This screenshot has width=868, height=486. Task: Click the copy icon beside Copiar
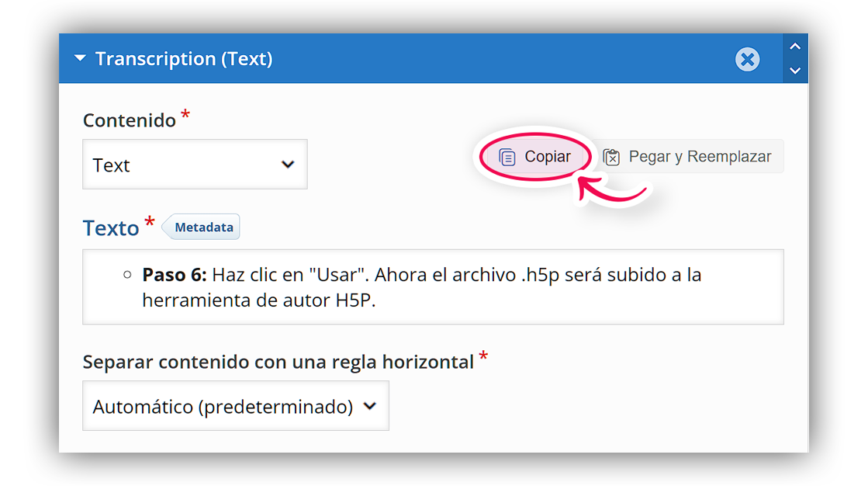(508, 156)
